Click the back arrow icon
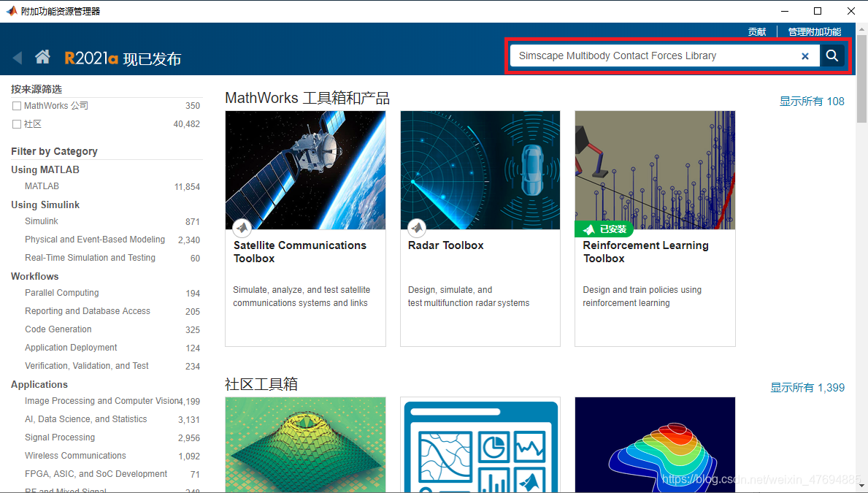This screenshot has height=493, width=868. click(x=18, y=58)
